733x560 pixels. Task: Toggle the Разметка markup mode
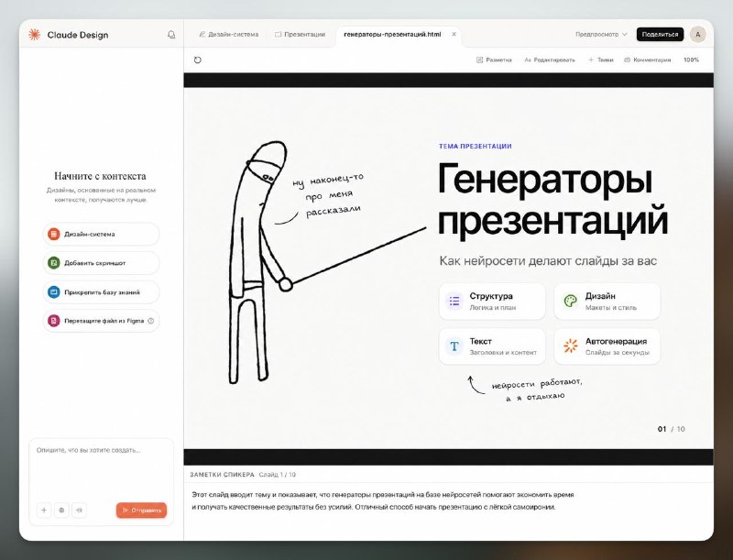click(x=494, y=60)
